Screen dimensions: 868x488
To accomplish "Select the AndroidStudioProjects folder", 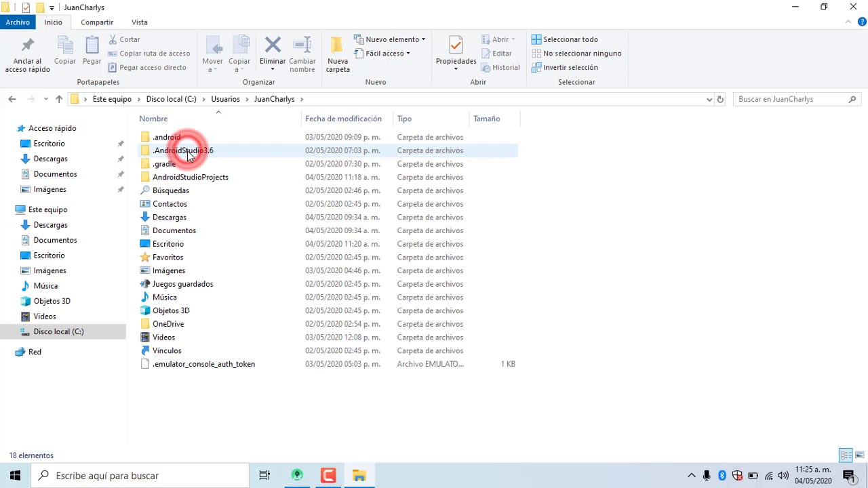I will pos(190,178).
